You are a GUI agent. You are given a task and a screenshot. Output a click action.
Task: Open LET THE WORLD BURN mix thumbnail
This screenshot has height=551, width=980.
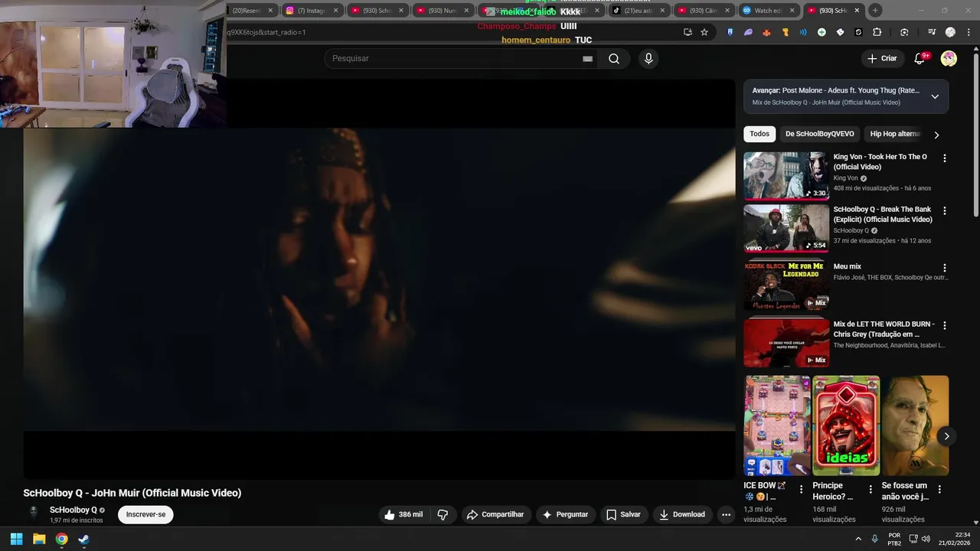point(786,343)
